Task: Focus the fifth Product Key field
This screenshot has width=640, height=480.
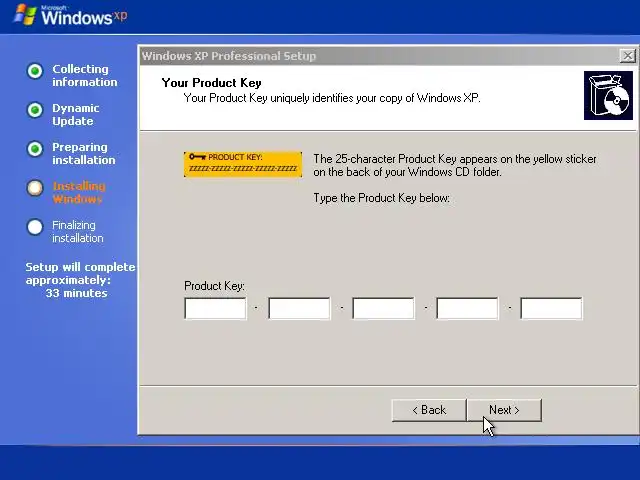Action: [x=551, y=308]
